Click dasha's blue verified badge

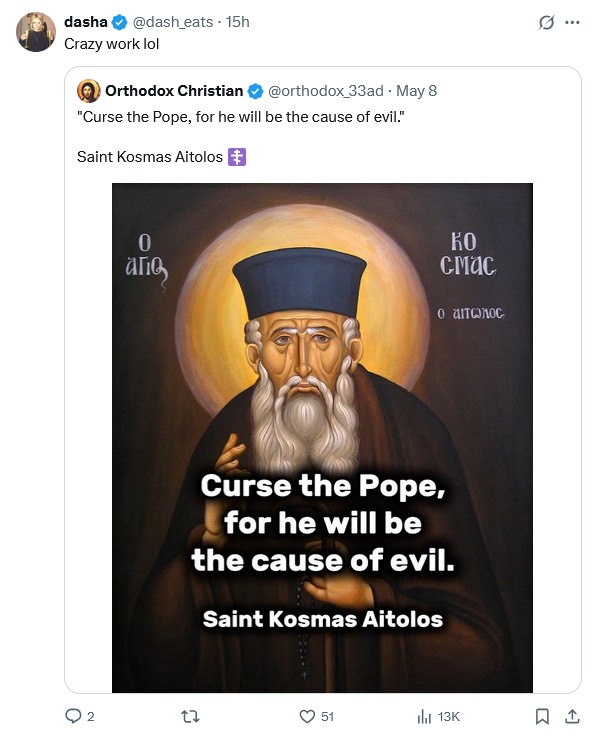[120, 22]
